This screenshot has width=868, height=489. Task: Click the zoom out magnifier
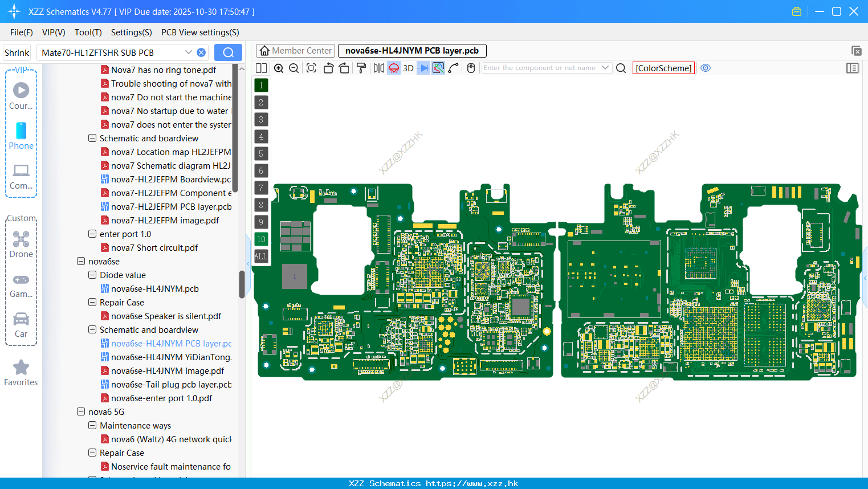click(x=294, y=68)
